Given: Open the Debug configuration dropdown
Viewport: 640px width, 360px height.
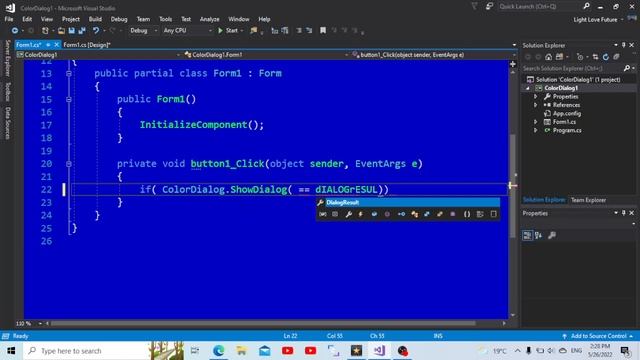Looking at the screenshot, I should (143, 31).
